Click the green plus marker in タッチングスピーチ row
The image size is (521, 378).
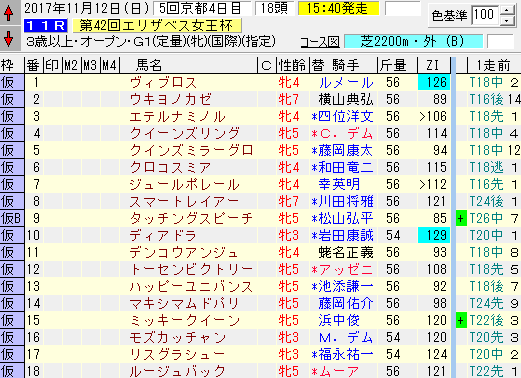click(461, 219)
